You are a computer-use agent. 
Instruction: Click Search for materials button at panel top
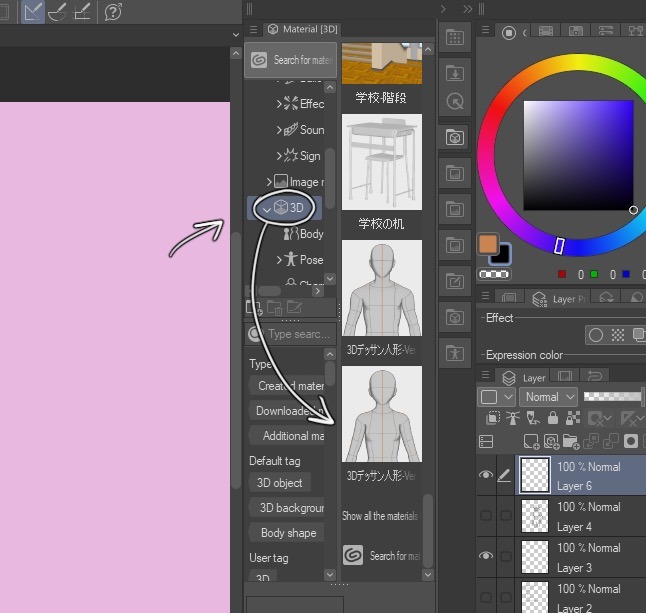point(290,60)
